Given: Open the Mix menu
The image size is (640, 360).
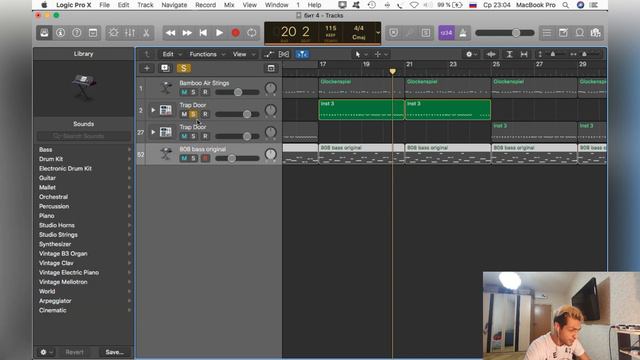Looking at the screenshot, I should pos(229,5).
